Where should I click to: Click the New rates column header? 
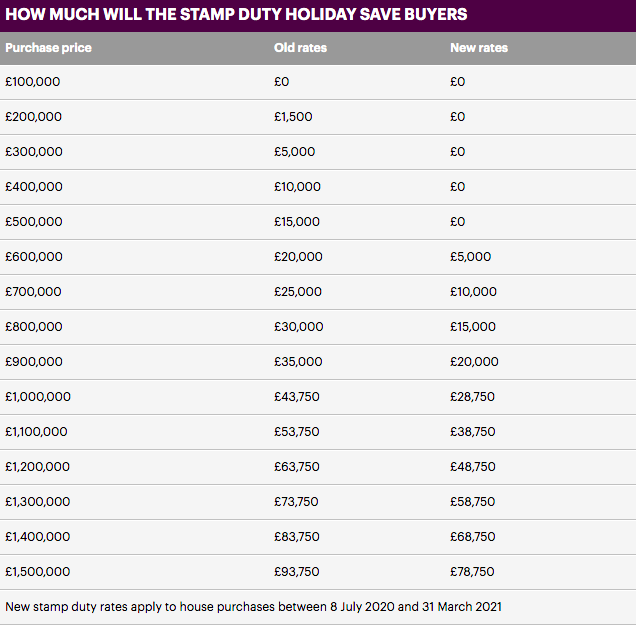[479, 48]
